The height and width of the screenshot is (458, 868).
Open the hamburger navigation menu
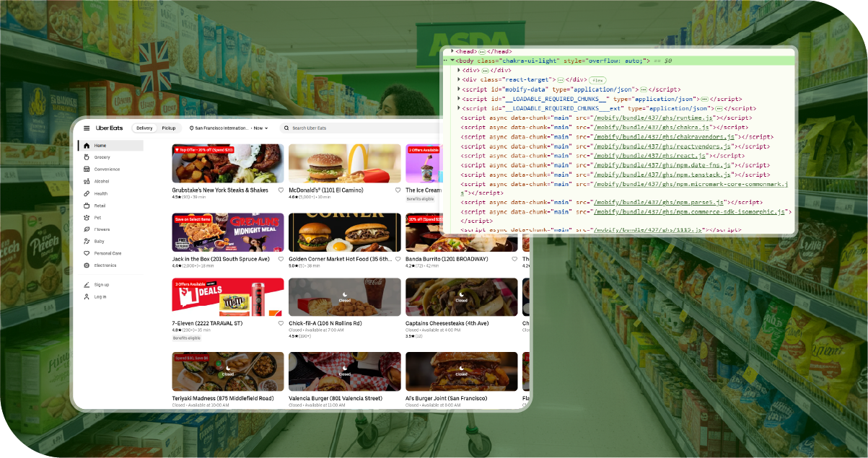click(x=87, y=128)
